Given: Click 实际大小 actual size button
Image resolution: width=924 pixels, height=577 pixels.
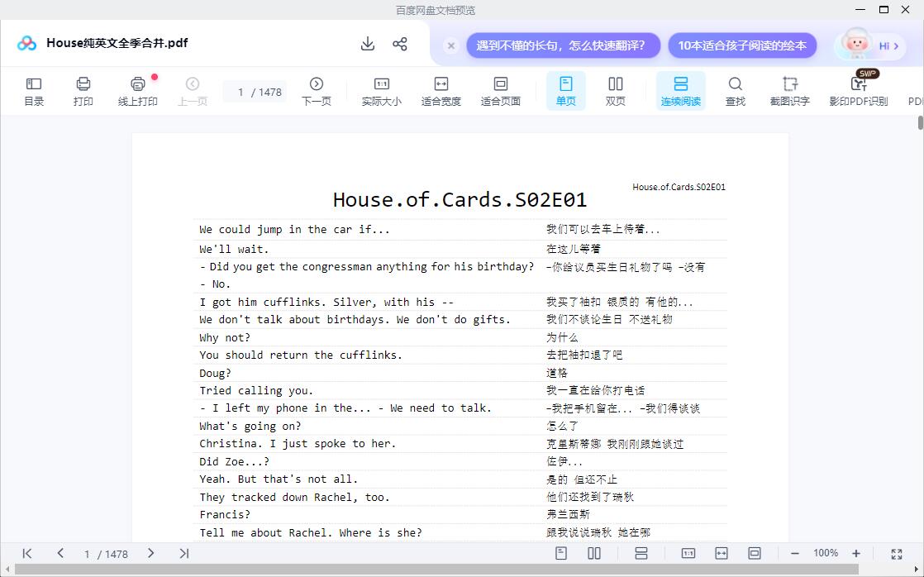Looking at the screenshot, I should tap(381, 91).
